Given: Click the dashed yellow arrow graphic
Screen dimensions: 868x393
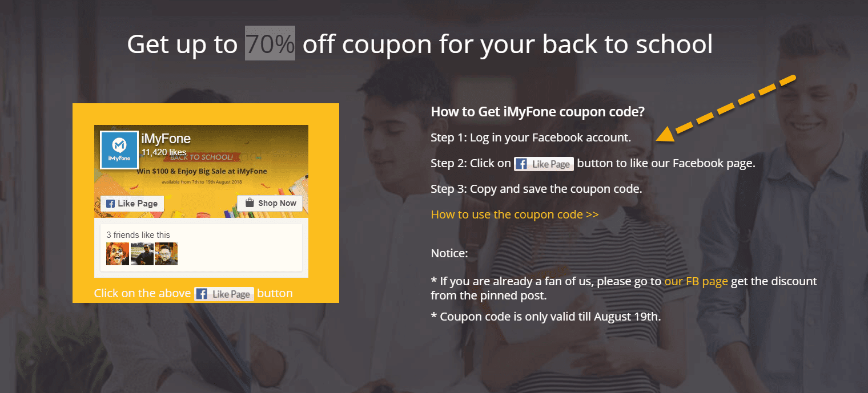Looking at the screenshot, I should click(726, 107).
